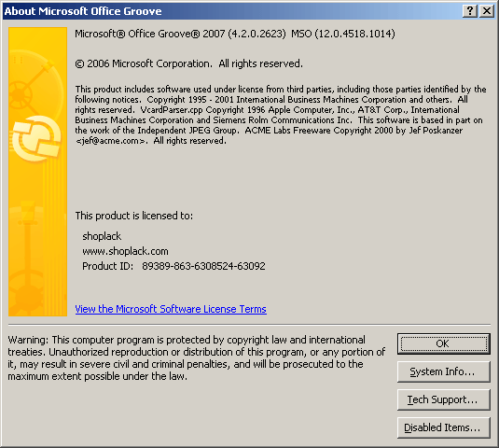Click the 'This product is licensed to:' label
Viewport: 499px width, 448px height.
(x=134, y=216)
